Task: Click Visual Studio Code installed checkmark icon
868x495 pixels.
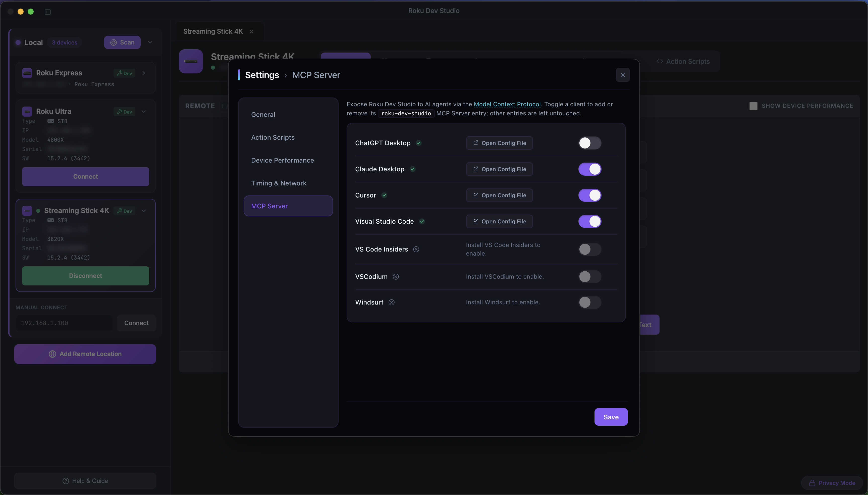Action: pos(422,221)
